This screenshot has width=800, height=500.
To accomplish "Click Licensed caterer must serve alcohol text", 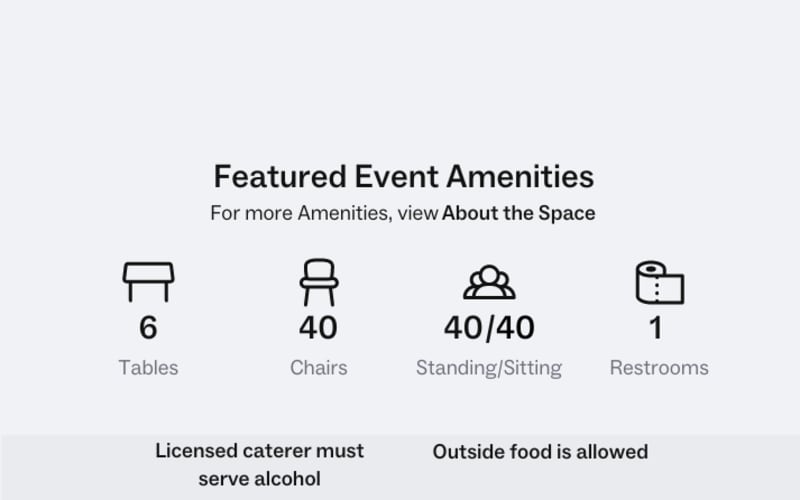I will pyautogui.click(x=260, y=465).
